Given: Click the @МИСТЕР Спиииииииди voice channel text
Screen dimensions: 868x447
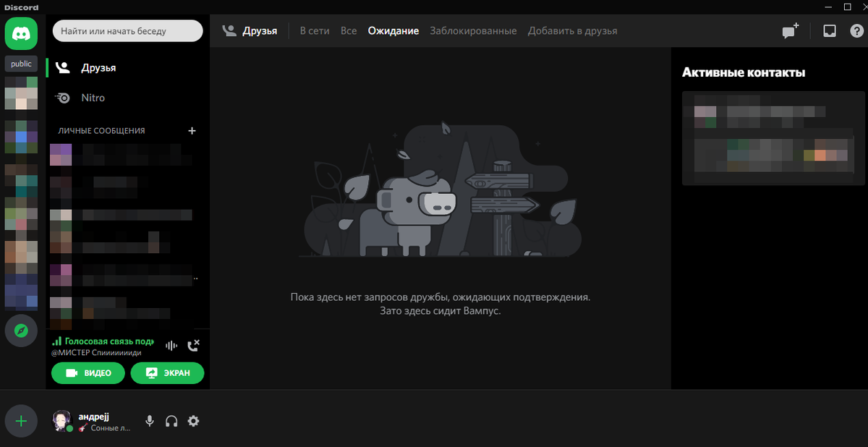Looking at the screenshot, I should coord(96,353).
